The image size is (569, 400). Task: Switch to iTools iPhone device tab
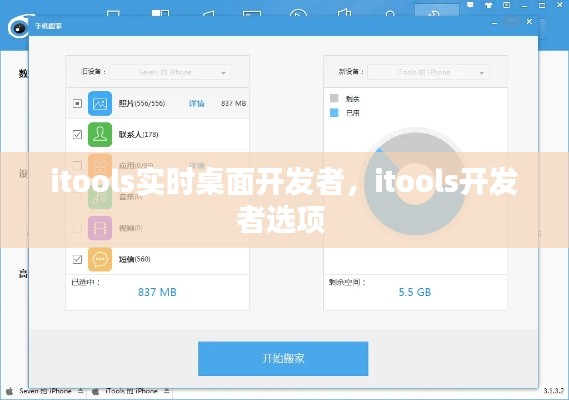131,391
